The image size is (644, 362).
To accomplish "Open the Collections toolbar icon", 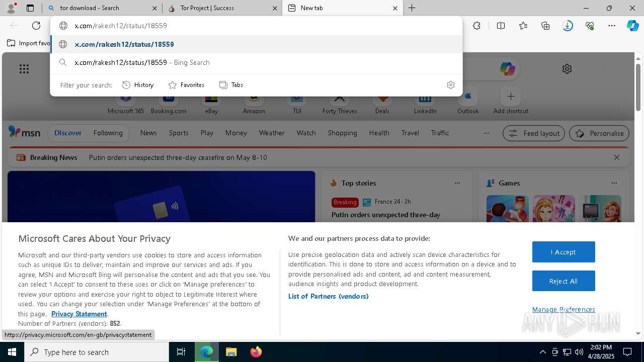I will 545,26.
